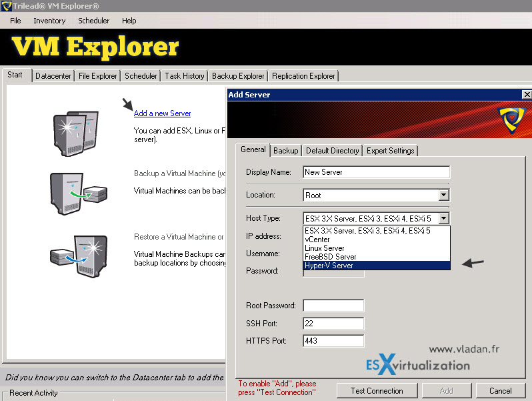The height and width of the screenshot is (401, 532).
Task: Click the Backup a Virtual Machine link
Action: tap(179, 173)
